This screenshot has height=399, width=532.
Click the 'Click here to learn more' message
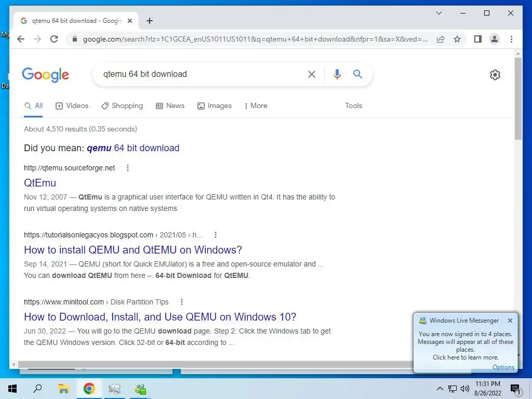465,357
